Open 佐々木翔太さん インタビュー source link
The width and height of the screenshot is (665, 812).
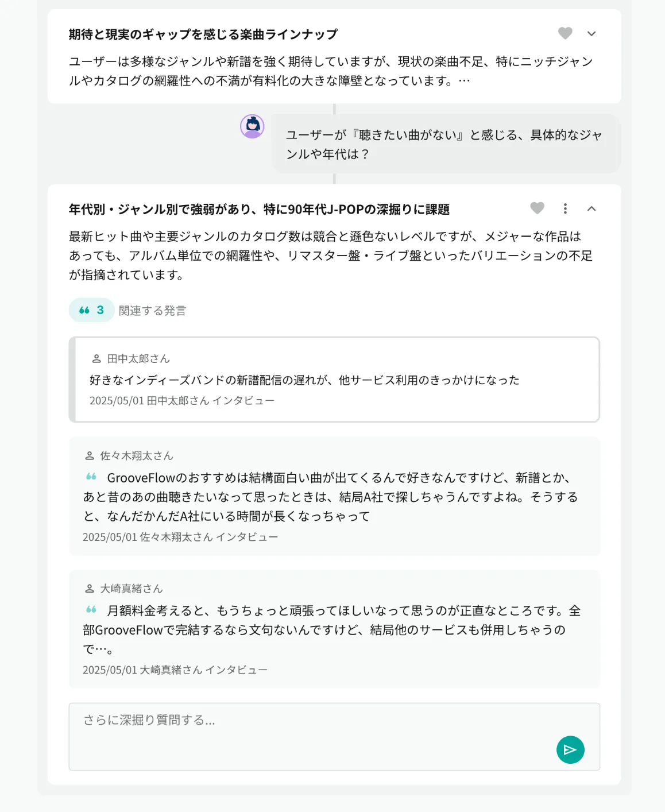(x=180, y=538)
